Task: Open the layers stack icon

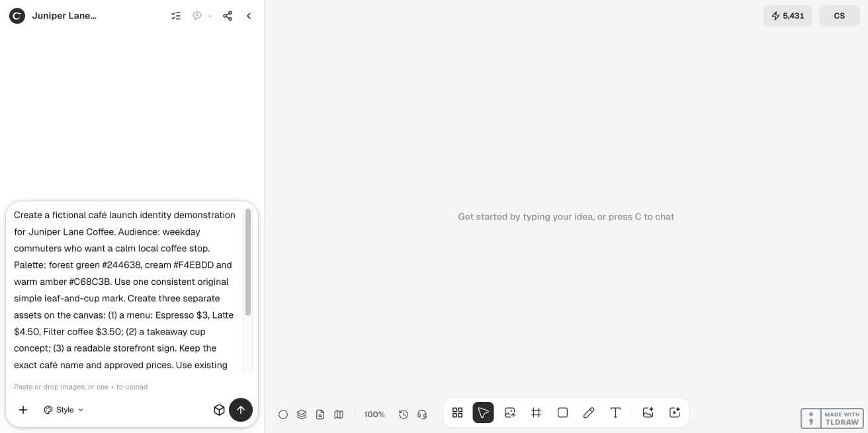Action: point(302,414)
